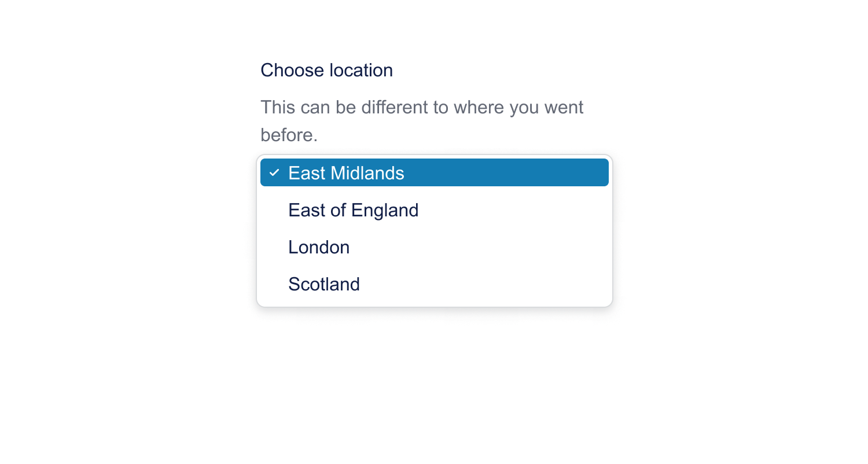Click the open location dropdown panel
Image resolution: width=868 pixels, height=464 pixels.
pyautogui.click(x=434, y=231)
